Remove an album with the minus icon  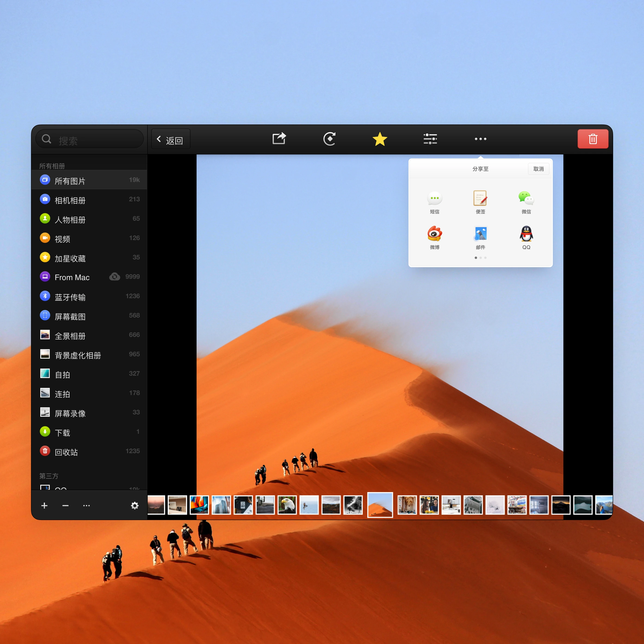pyautogui.click(x=65, y=505)
